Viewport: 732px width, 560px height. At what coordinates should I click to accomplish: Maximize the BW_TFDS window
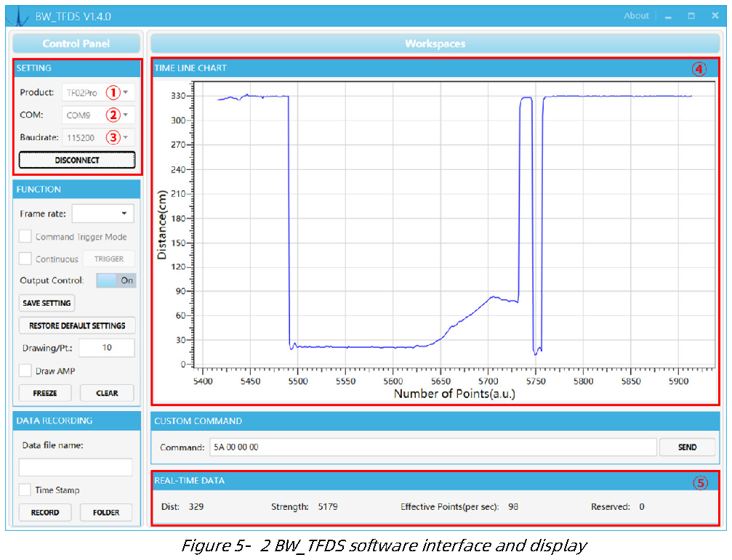691,16
